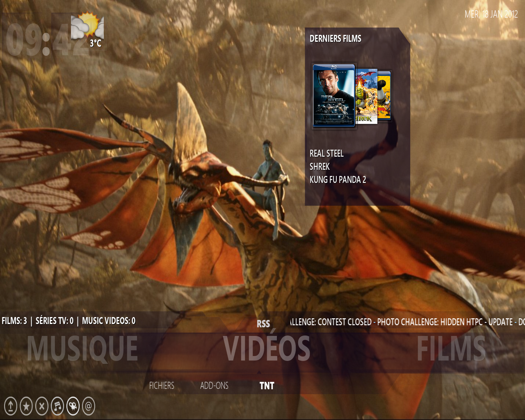Click the scrolling RSS news ticker text
Screen dimensions: 525x420
pyautogui.click(x=407, y=322)
